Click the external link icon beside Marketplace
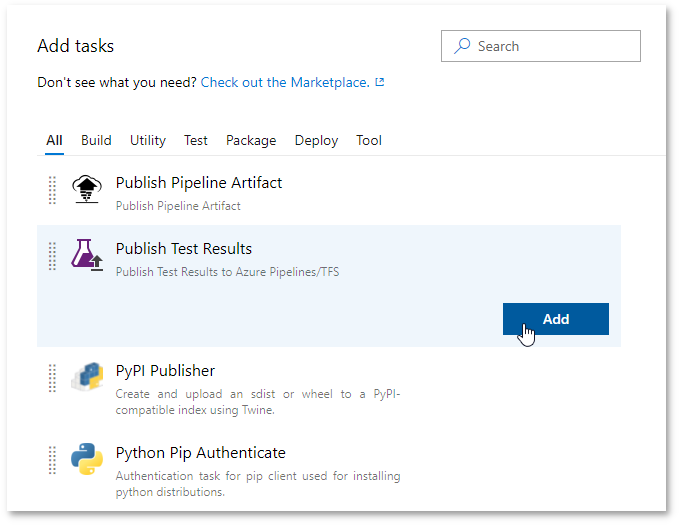The width and height of the screenshot is (679, 526). (x=380, y=82)
